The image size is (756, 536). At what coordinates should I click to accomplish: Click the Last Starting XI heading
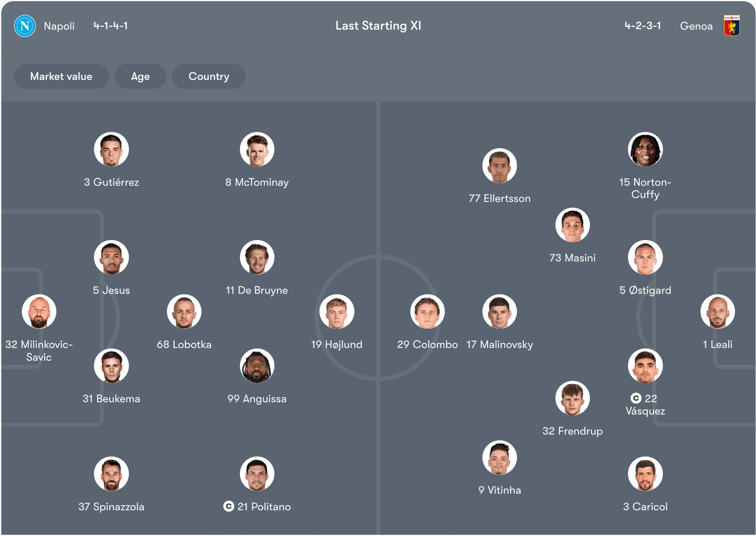[x=378, y=26]
